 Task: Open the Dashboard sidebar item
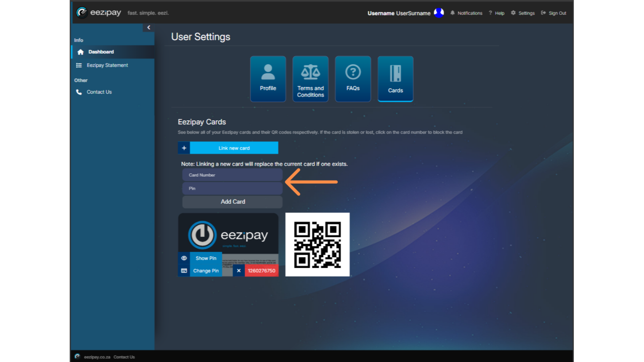(113, 52)
